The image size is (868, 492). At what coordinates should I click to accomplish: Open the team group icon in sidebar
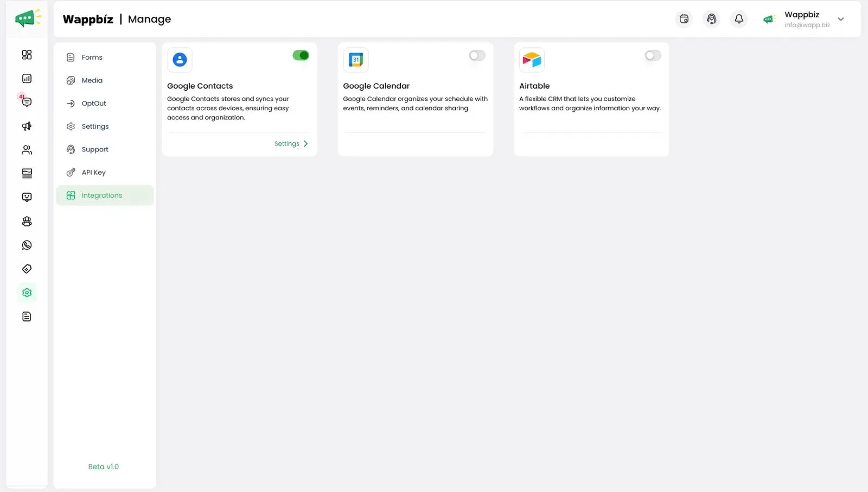27,221
